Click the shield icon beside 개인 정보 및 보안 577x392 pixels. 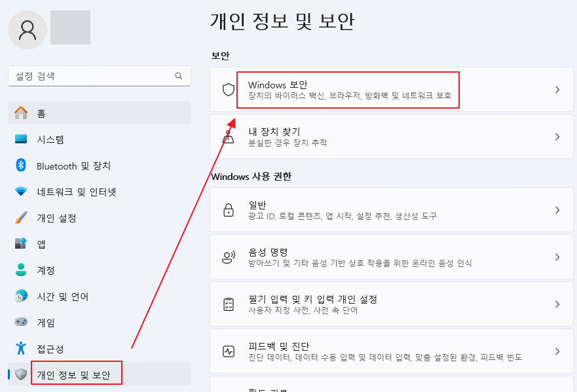21,374
